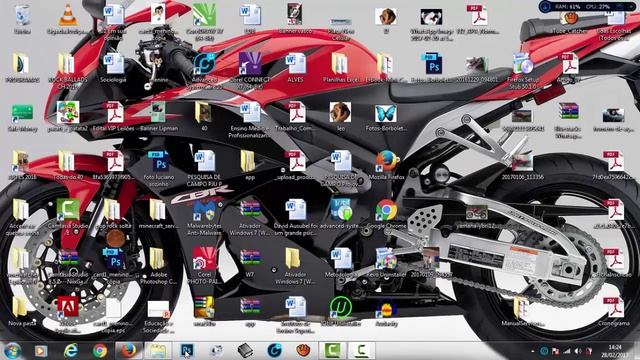Image resolution: width=640 pixels, height=360 pixels.
Task: Open the 20170106_113356 photo
Action: pos(522,162)
